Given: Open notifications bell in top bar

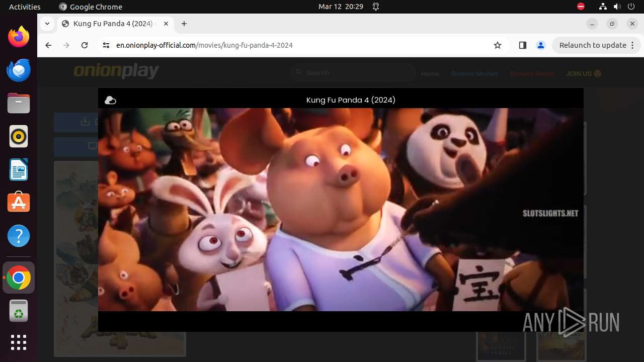Looking at the screenshot, I should point(376,7).
